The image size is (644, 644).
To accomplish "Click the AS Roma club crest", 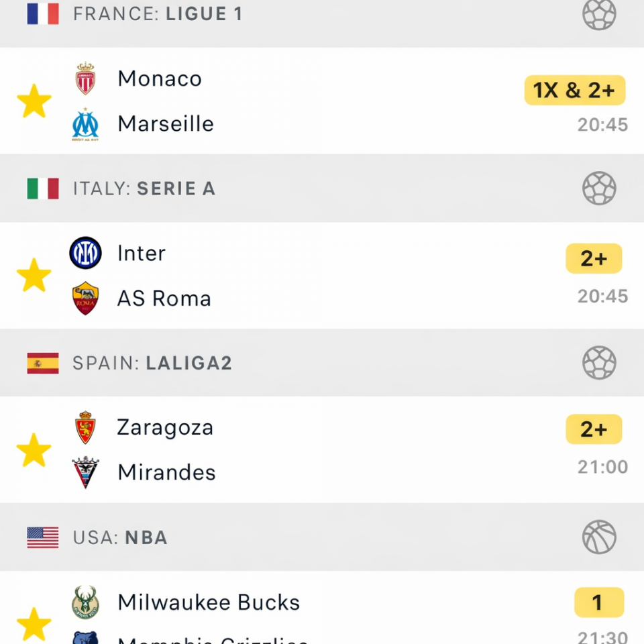I will (85, 299).
